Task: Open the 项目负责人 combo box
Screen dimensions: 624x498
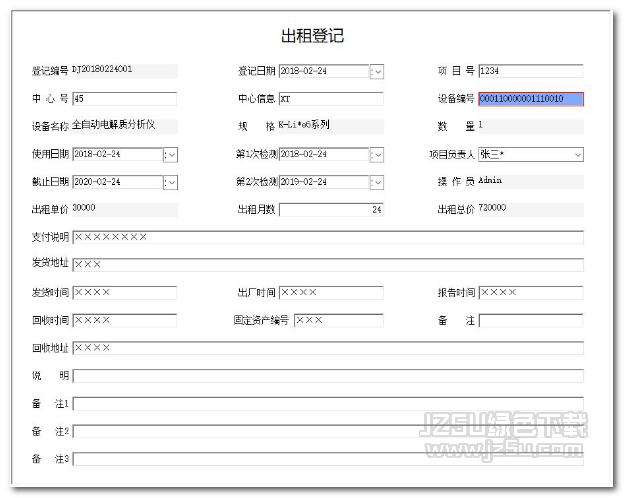Action: pyautogui.click(x=531, y=154)
